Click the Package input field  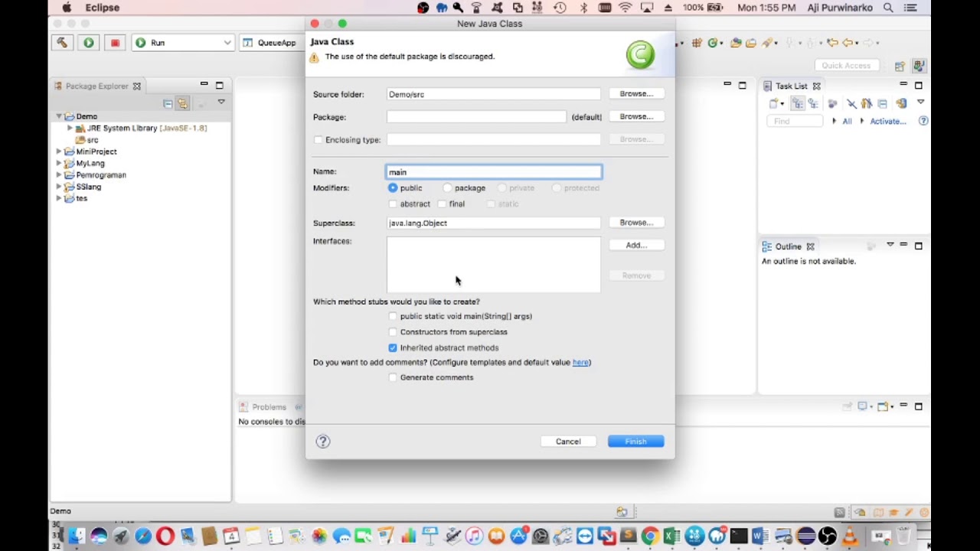(x=476, y=117)
